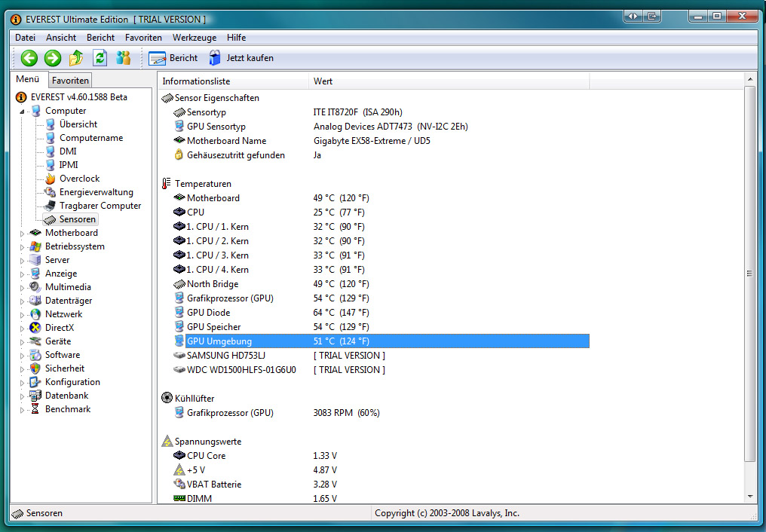Click the Temperaturen thermometer icon
Viewport: 766px width, 532px height.
click(x=167, y=184)
